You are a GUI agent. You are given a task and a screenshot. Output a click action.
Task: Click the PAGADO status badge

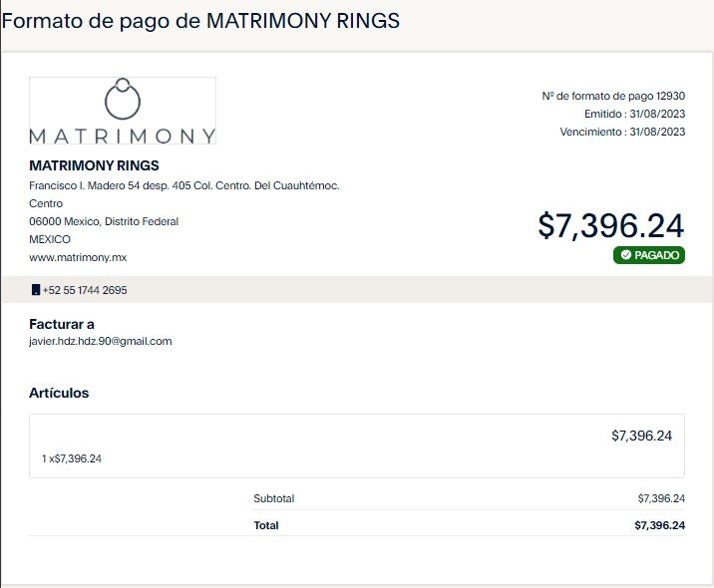coord(649,255)
